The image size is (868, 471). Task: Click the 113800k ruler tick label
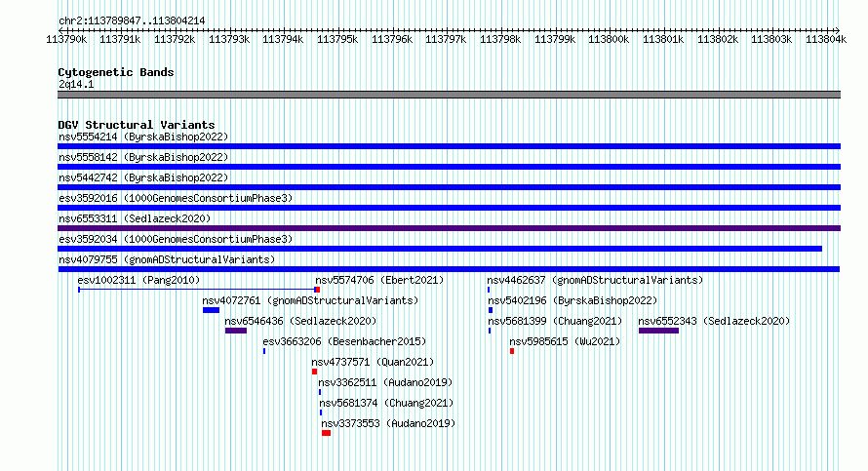609,39
